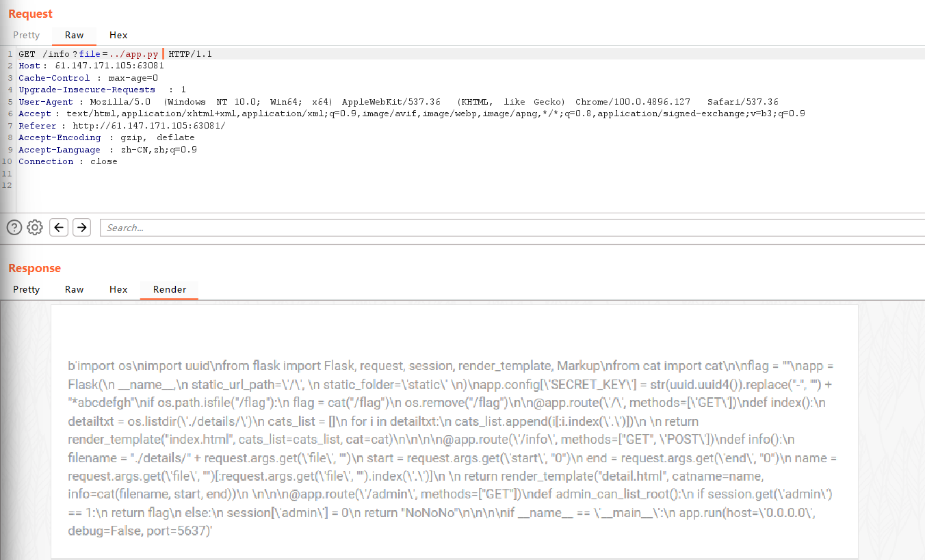
Task: Click the Request panel title
Action: tap(30, 14)
